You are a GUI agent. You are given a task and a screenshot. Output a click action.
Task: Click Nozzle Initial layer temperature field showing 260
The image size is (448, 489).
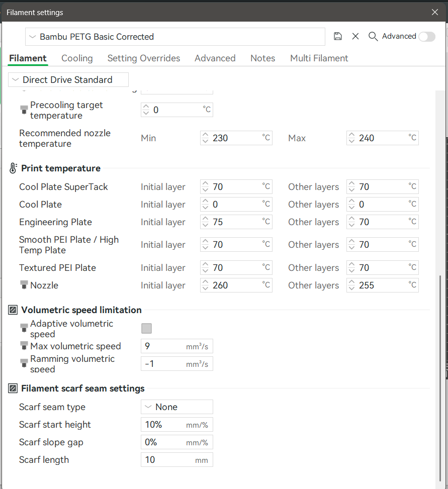point(236,285)
